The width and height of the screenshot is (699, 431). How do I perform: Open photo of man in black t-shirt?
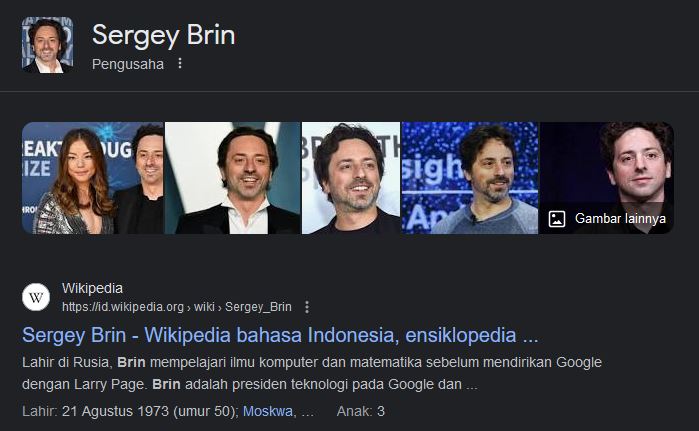pyautogui.click(x=351, y=178)
